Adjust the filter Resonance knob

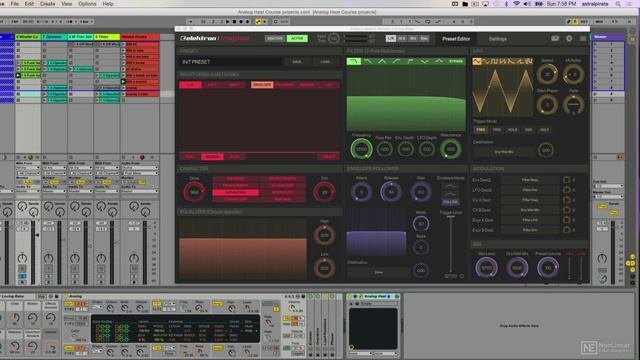pos(451,149)
